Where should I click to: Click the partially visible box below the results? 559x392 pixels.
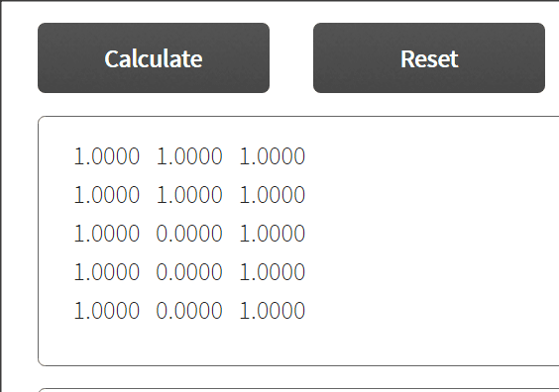click(298, 390)
